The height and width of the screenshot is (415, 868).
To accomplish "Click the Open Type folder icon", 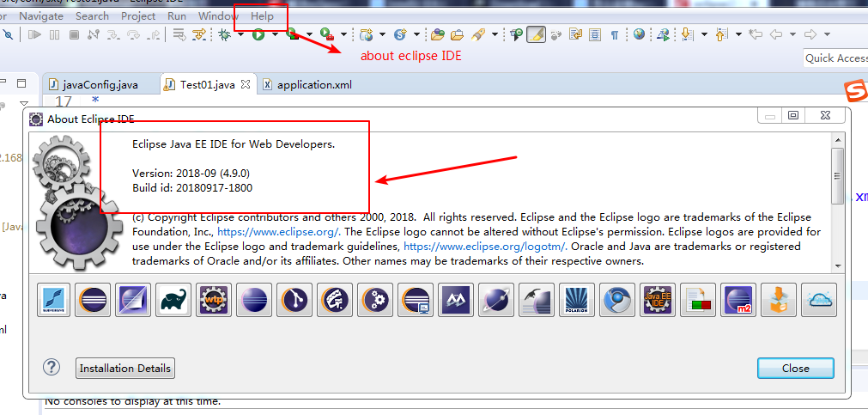I will pos(438,35).
